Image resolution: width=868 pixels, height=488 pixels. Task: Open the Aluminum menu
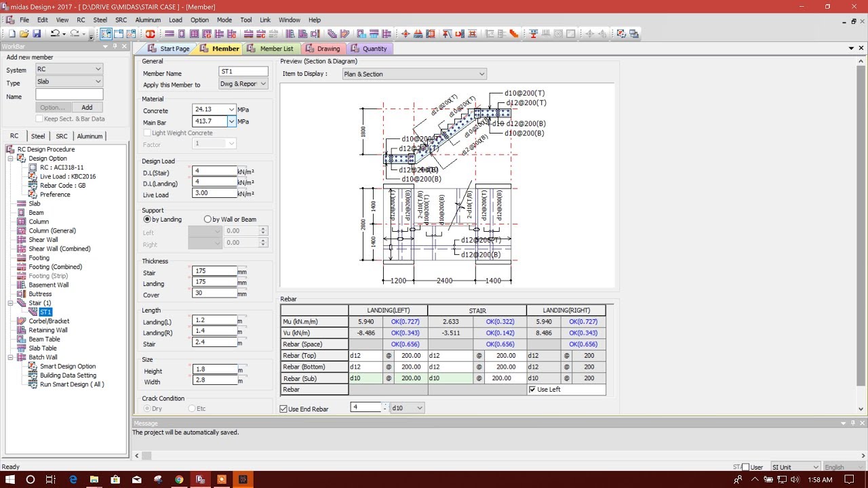coord(148,20)
